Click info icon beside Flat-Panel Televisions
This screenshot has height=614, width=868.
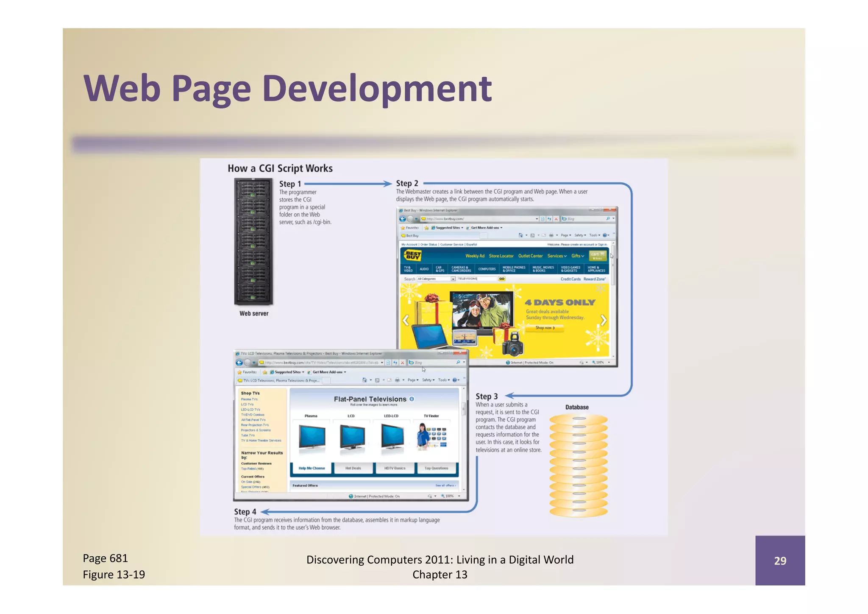tap(412, 399)
